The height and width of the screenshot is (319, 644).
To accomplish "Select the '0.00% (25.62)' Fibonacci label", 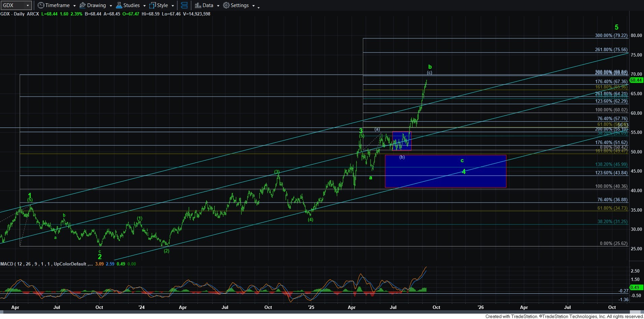I will coord(614,243).
